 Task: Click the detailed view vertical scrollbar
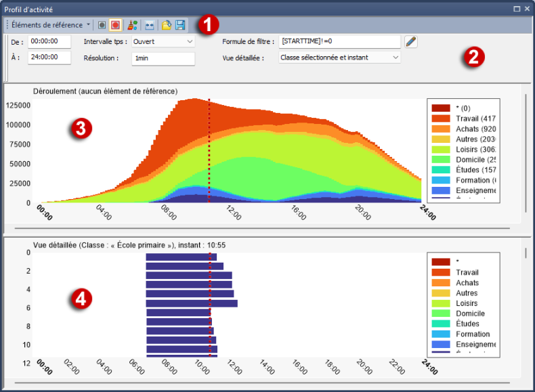pyautogui.click(x=526, y=254)
